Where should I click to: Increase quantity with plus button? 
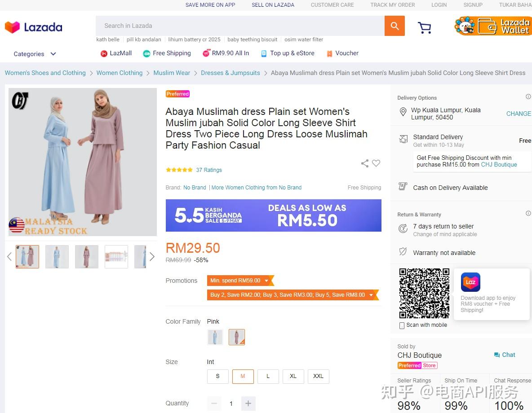[x=248, y=403]
